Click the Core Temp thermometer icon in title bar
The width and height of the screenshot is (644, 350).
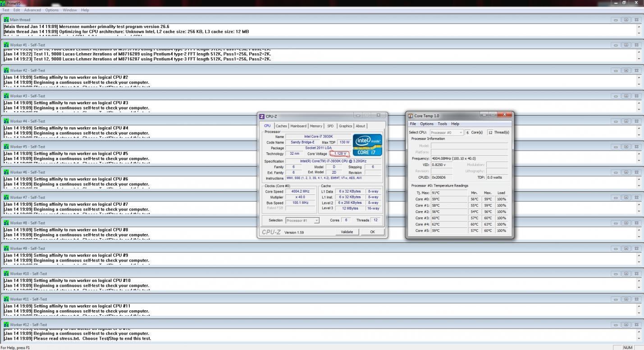tap(411, 116)
